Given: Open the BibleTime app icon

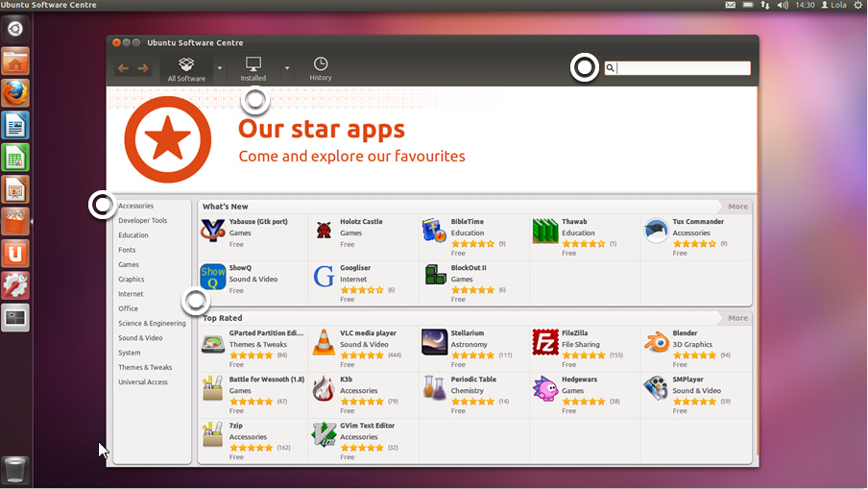Looking at the screenshot, I should (x=434, y=231).
